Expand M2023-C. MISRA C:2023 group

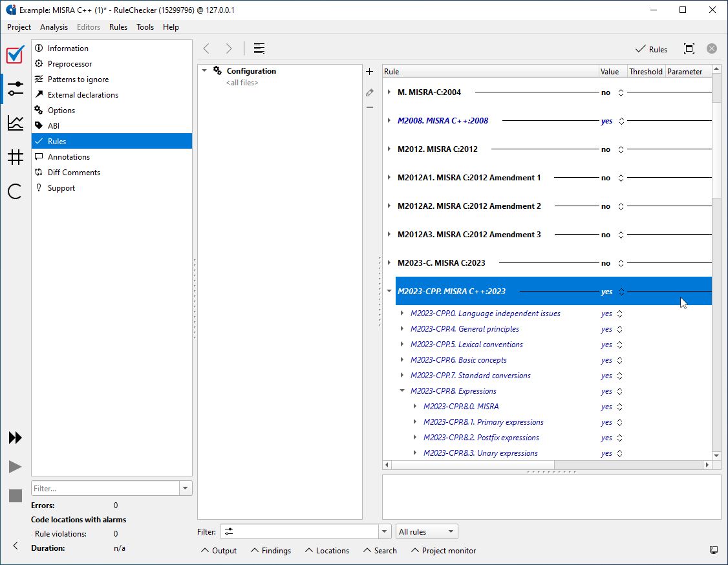click(389, 262)
